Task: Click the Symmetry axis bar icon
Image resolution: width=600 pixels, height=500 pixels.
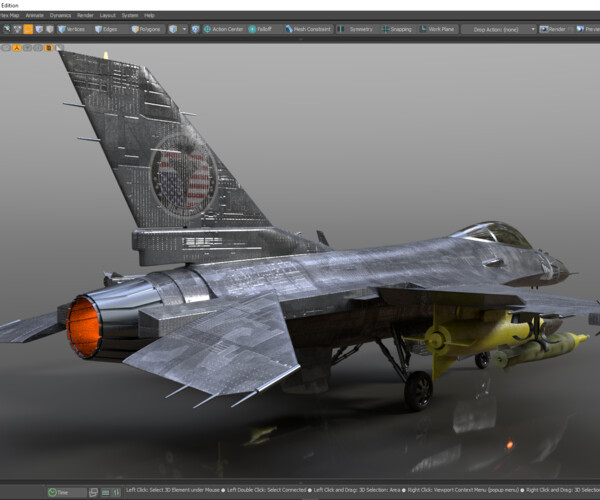Action: 341,29
